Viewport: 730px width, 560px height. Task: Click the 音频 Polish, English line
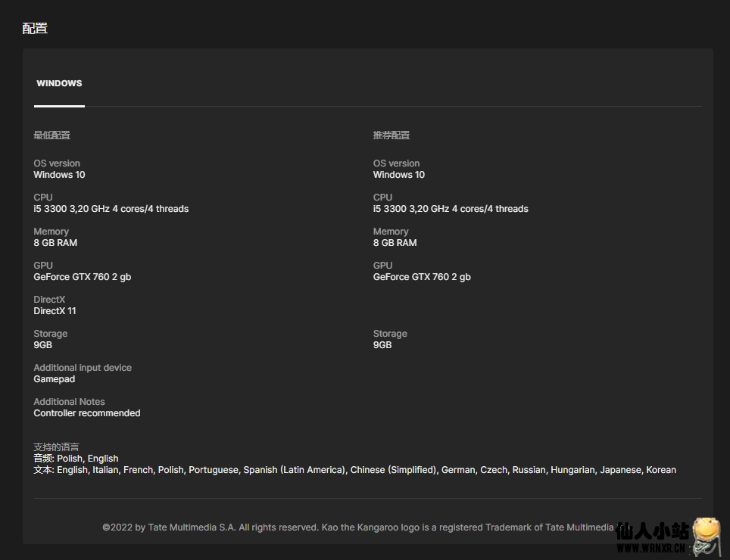point(76,459)
